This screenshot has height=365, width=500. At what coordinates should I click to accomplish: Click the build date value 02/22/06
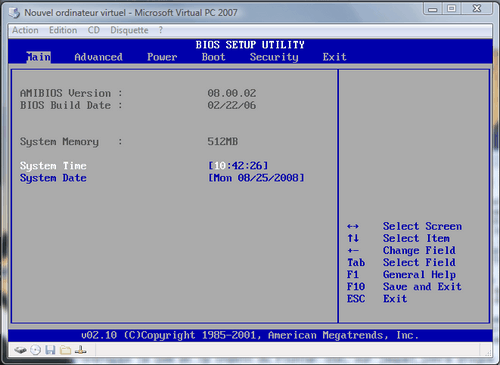click(232, 105)
